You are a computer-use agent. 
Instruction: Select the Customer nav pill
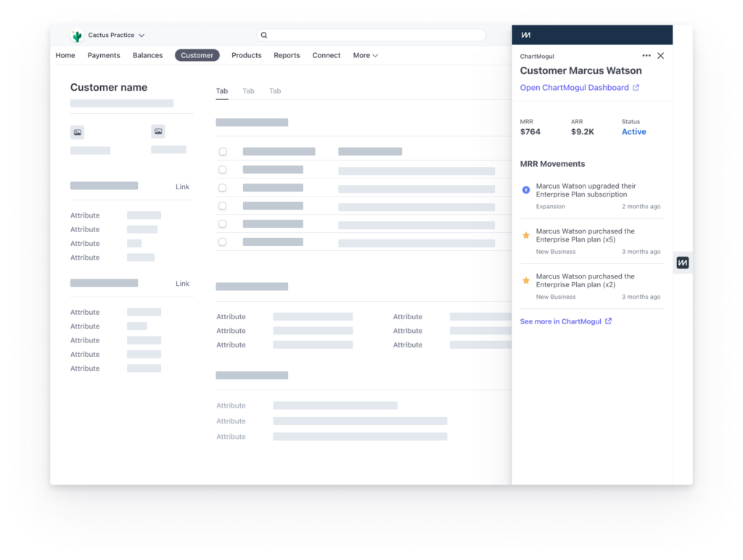(x=197, y=55)
